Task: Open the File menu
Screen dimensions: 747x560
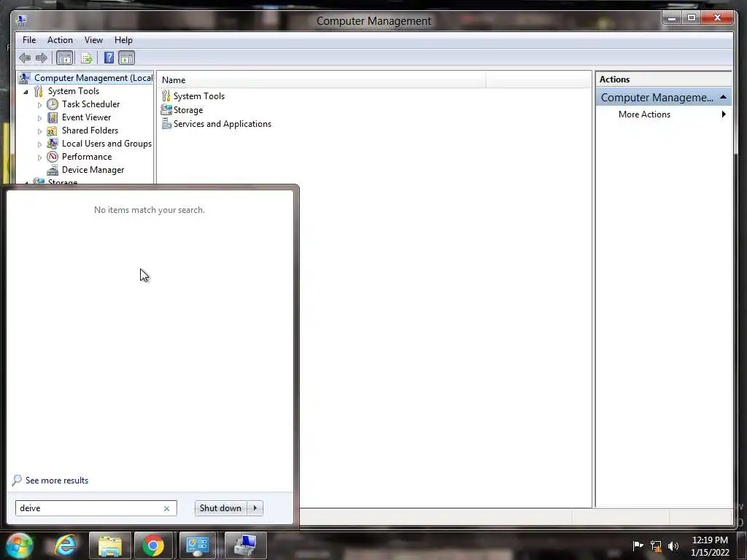Action: (x=29, y=40)
